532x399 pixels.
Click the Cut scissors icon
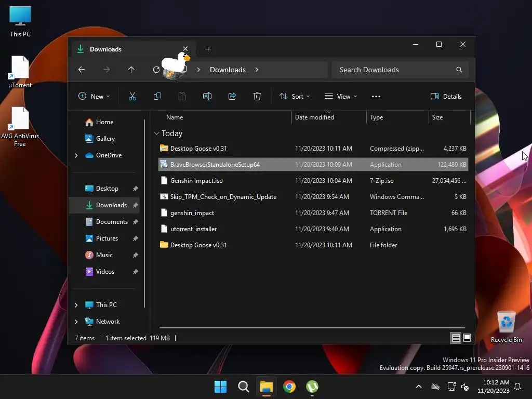(132, 96)
